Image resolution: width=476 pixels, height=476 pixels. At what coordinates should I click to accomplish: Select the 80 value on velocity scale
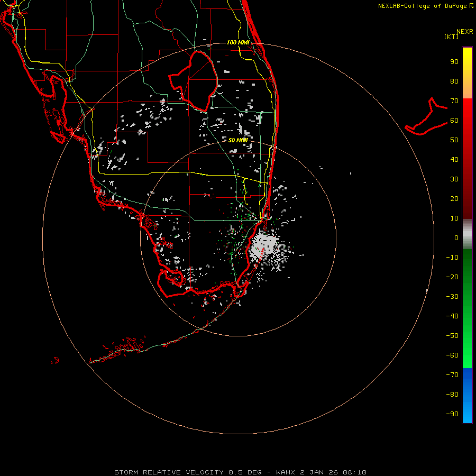pyautogui.click(x=454, y=81)
